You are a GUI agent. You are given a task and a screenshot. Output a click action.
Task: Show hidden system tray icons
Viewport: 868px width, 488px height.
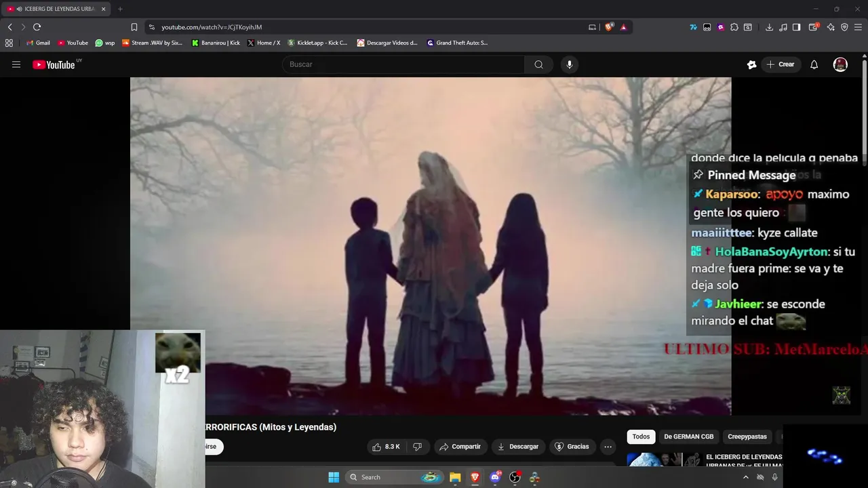point(746,477)
